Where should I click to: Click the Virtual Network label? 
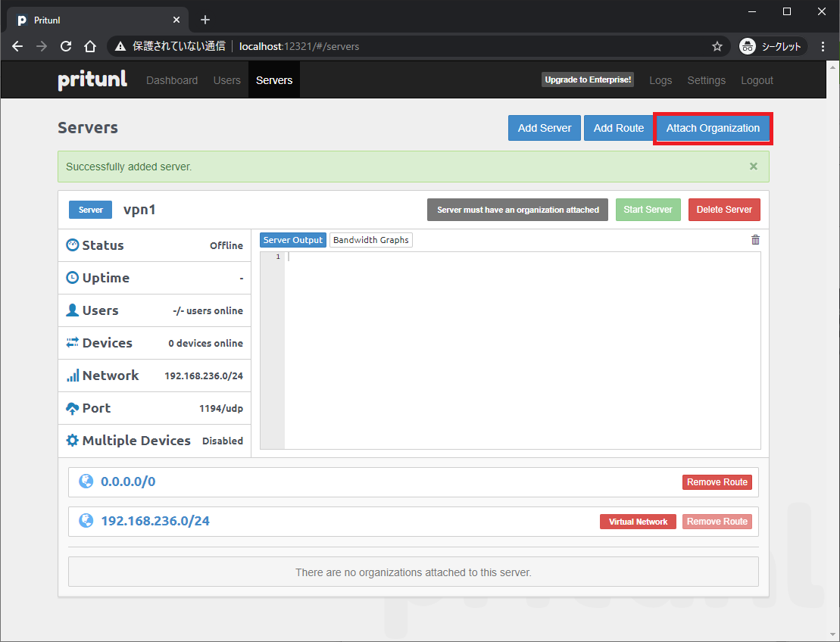[638, 522]
